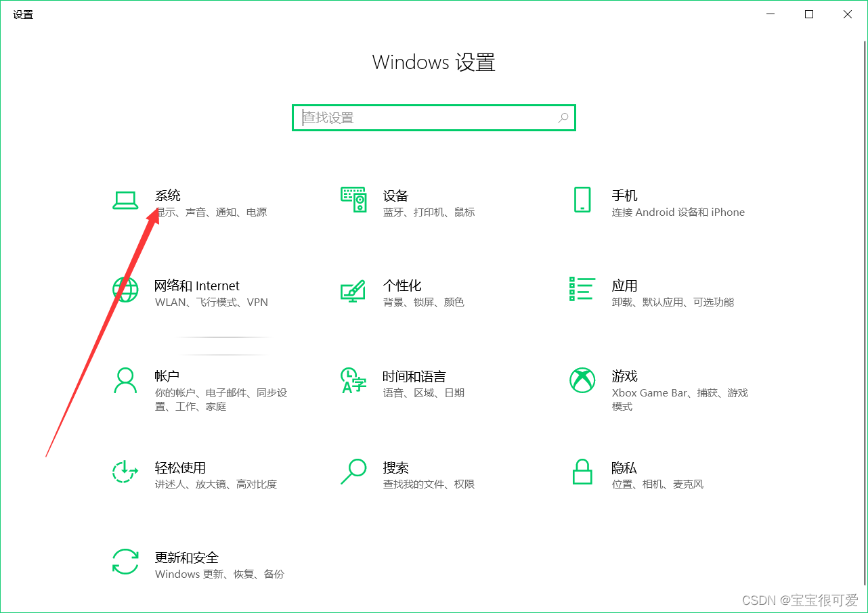868x613 pixels.
Task: Open the 隐私 settings heading
Action: (x=624, y=468)
